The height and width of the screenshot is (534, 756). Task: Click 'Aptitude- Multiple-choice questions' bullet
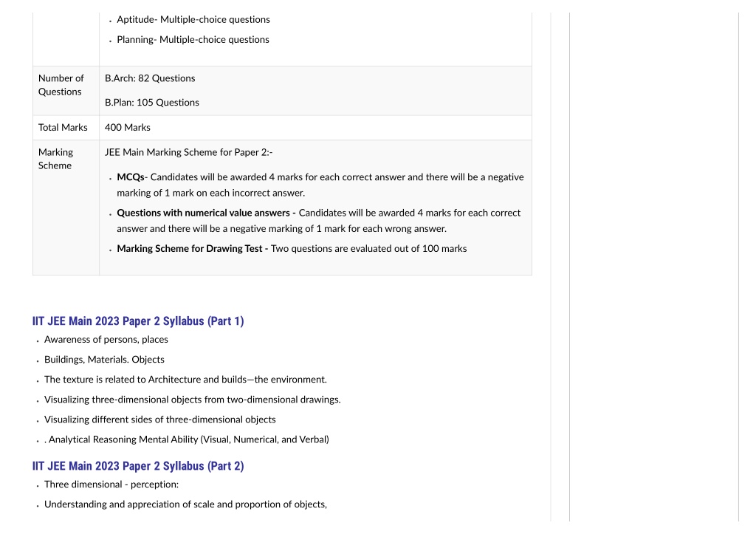tap(193, 20)
